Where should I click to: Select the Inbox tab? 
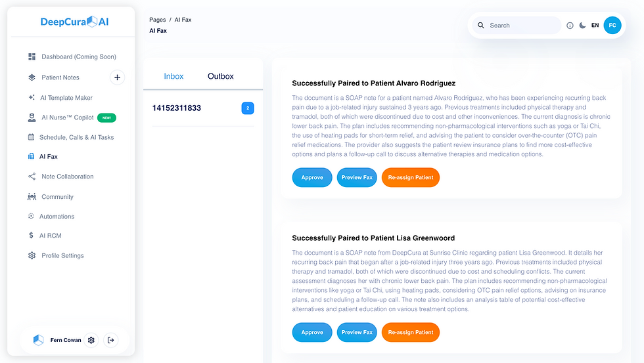[x=173, y=76]
